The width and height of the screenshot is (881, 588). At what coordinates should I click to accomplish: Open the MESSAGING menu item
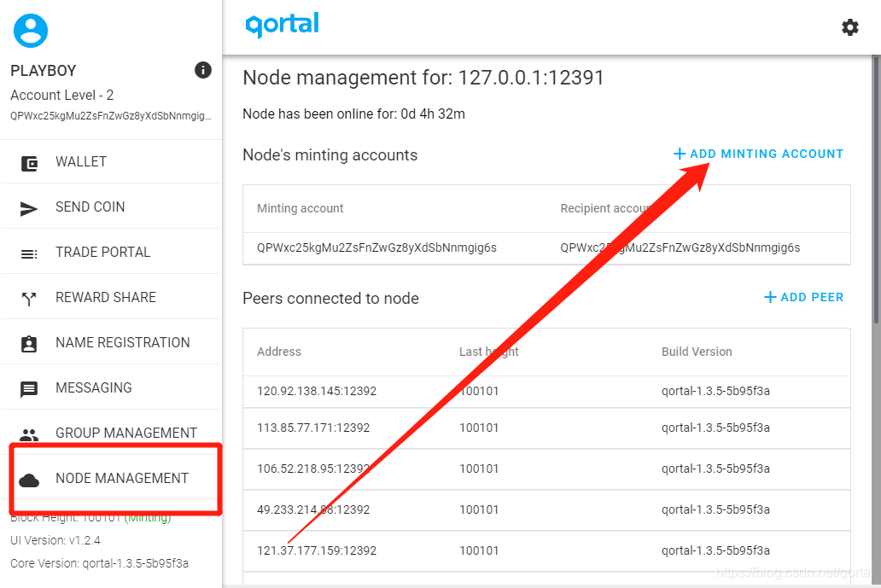click(111, 387)
